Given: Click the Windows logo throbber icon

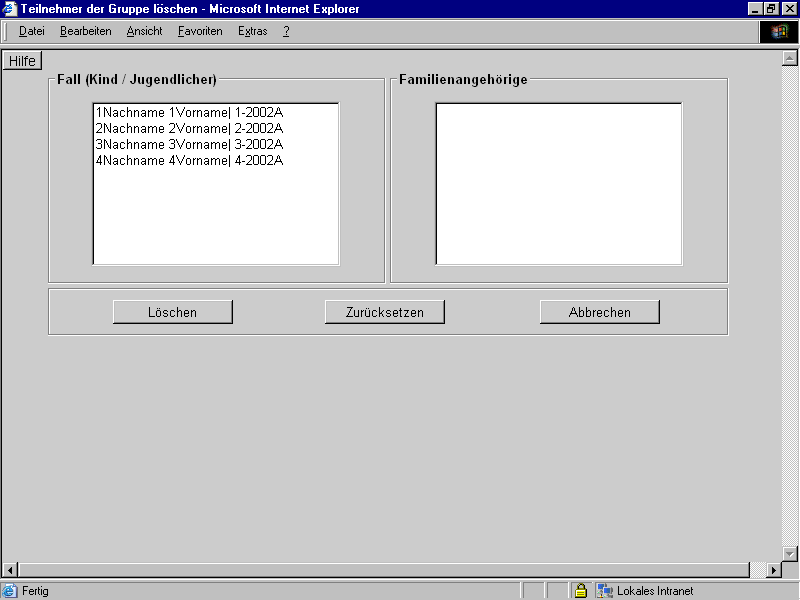Looking at the screenshot, I should click(x=779, y=31).
